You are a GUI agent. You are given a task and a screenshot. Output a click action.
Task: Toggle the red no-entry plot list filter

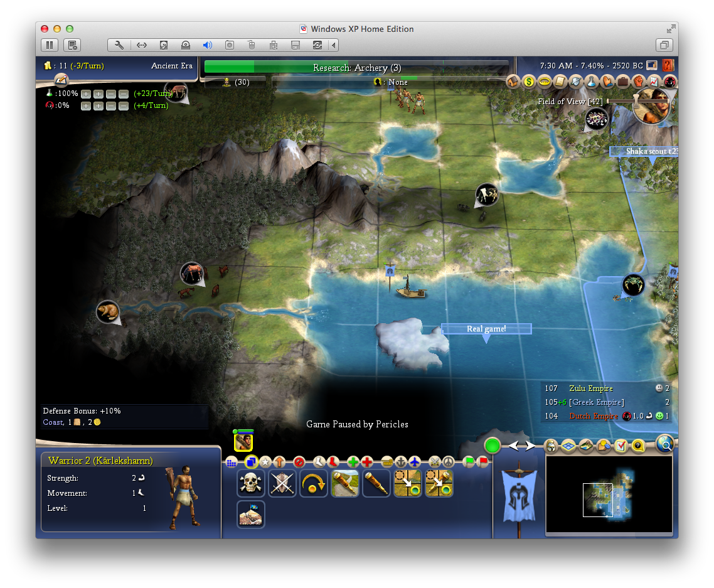(299, 462)
